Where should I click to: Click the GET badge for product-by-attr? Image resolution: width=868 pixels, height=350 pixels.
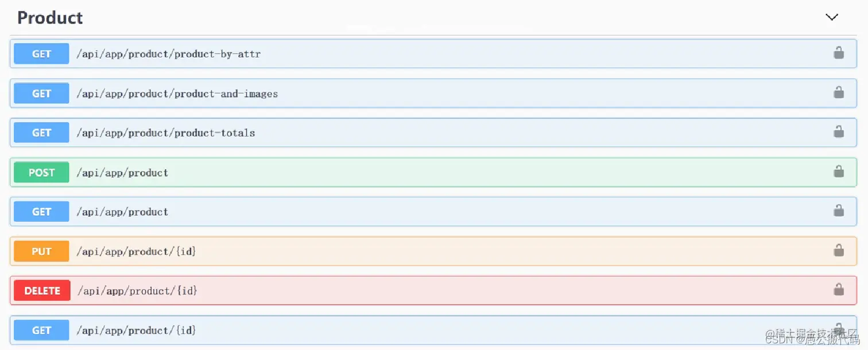(41, 54)
